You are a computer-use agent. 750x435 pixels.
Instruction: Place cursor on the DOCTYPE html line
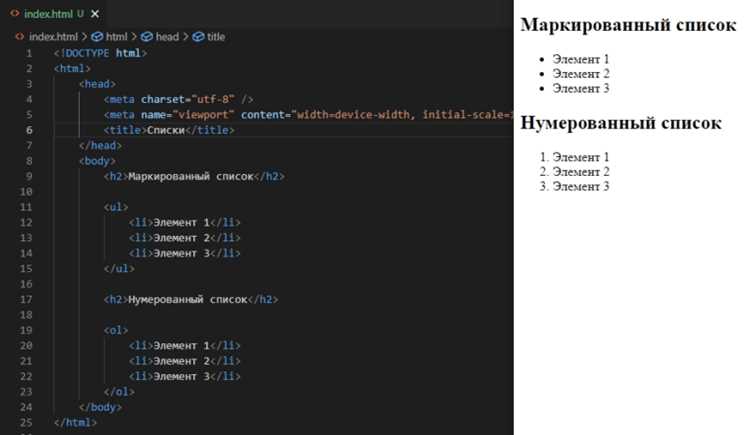[100, 53]
